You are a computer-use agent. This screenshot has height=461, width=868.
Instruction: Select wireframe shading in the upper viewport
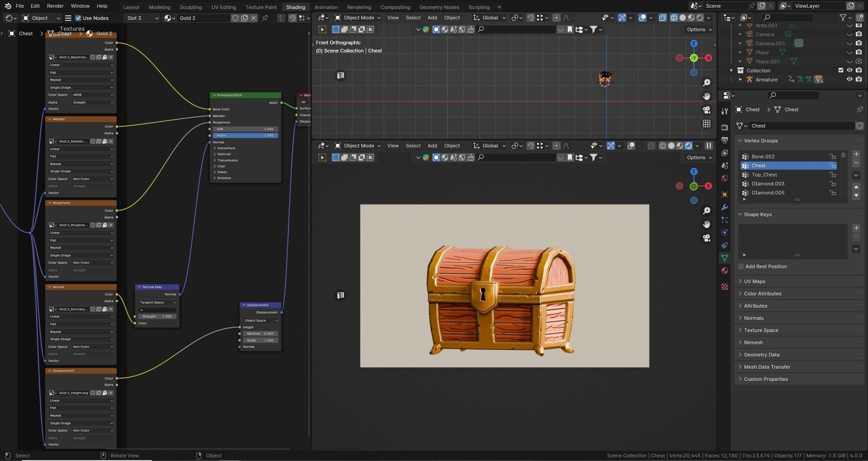point(674,18)
